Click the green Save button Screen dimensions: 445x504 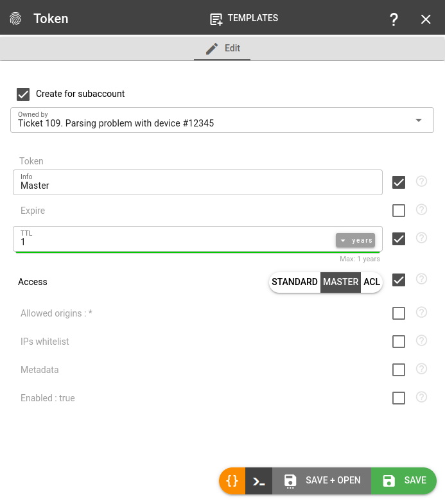click(404, 481)
